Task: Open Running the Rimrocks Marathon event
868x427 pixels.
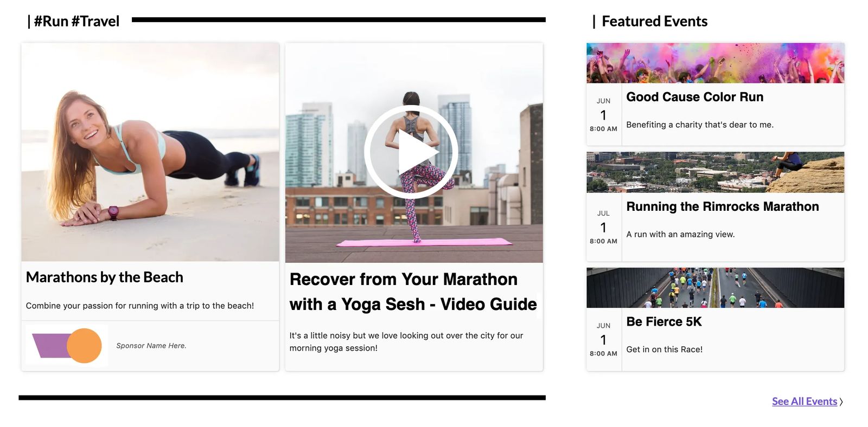Action: tap(723, 206)
